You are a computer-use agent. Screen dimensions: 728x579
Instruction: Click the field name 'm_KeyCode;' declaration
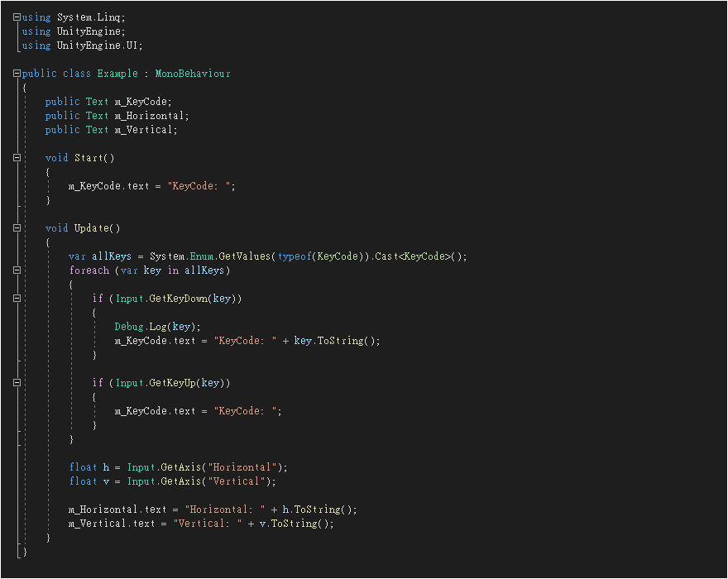point(143,102)
